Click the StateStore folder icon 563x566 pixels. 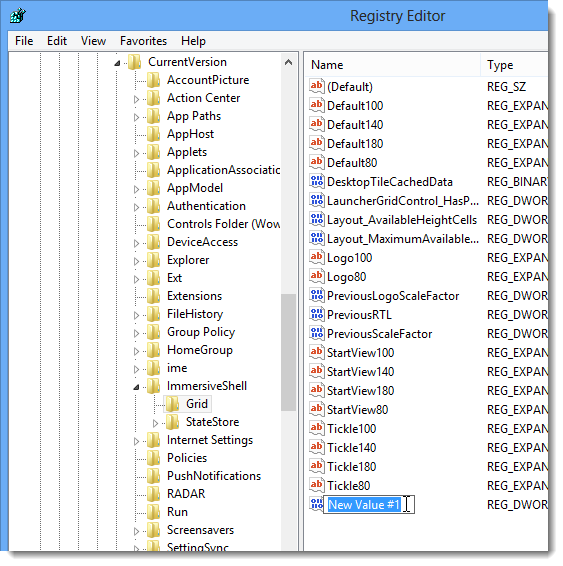[172, 422]
